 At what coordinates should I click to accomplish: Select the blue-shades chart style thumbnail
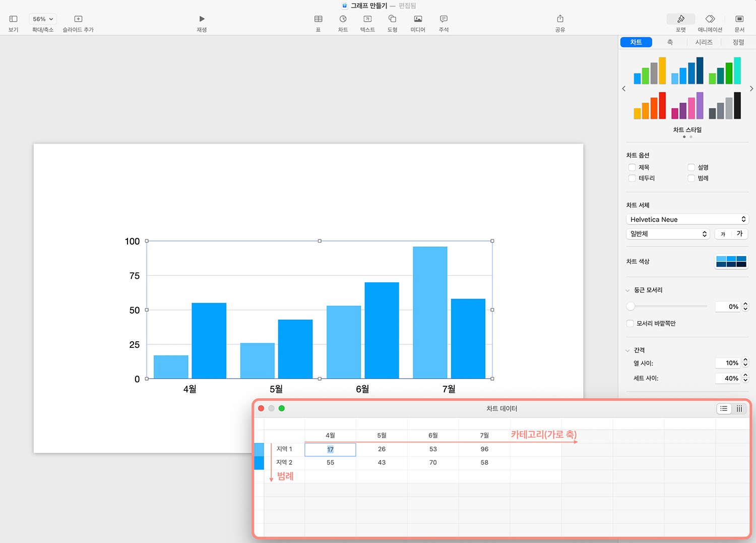coord(687,71)
